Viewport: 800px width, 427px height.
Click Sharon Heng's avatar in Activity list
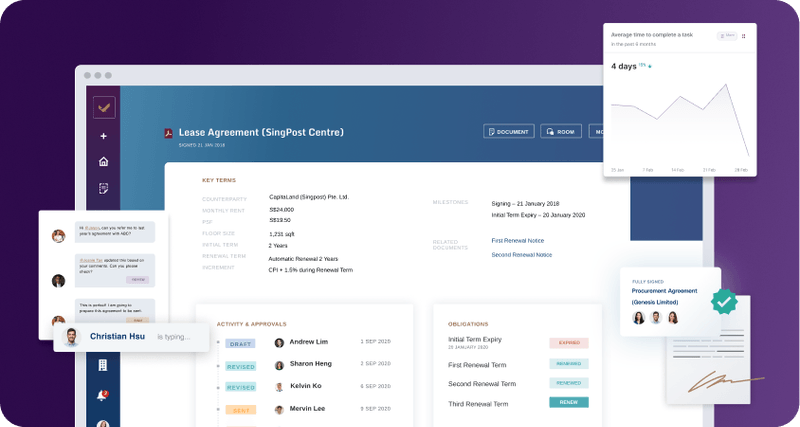279,365
